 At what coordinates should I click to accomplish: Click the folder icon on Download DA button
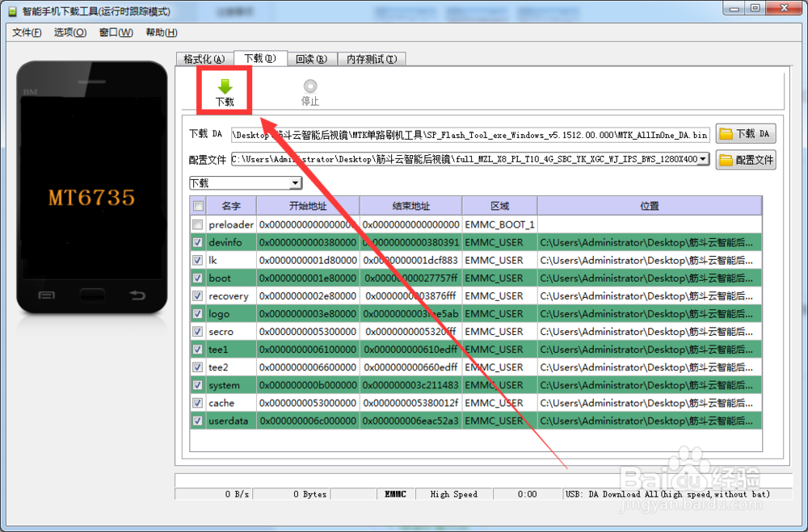pos(726,134)
